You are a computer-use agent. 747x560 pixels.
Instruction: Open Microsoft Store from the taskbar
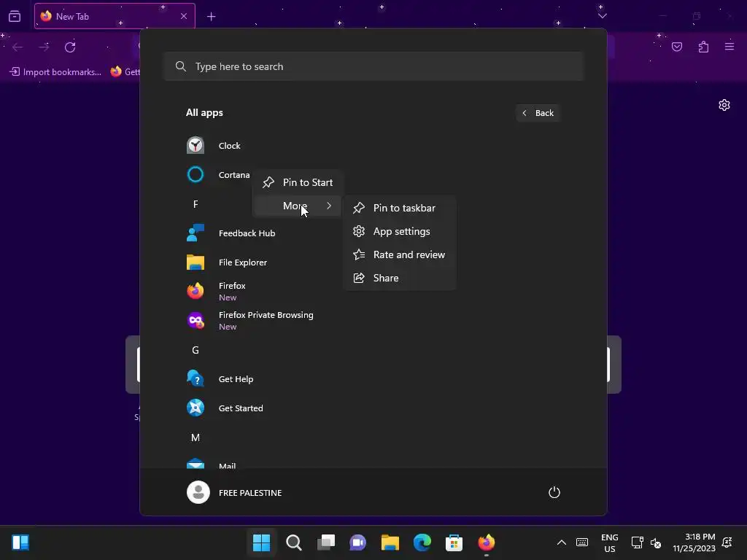pyautogui.click(x=454, y=542)
